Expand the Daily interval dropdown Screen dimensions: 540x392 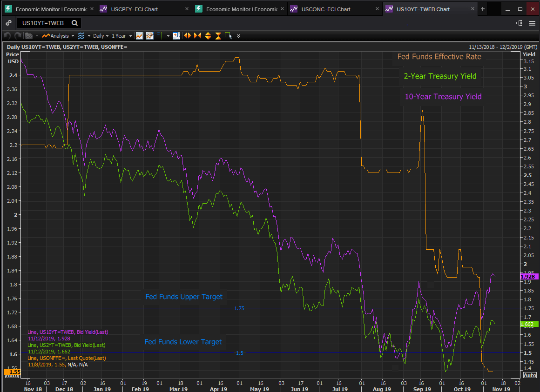[101, 36]
